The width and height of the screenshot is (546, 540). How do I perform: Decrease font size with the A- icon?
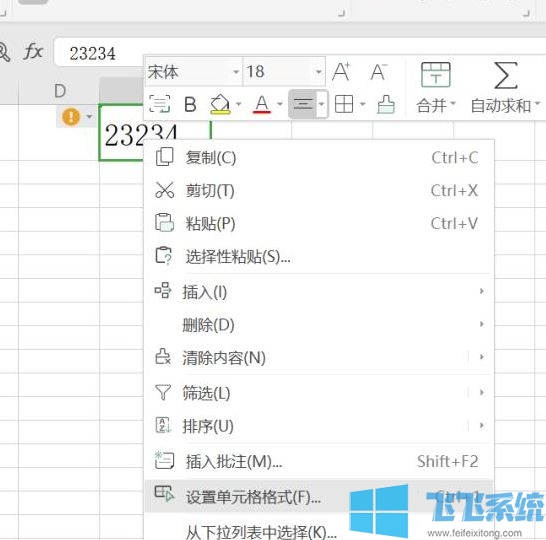379,72
